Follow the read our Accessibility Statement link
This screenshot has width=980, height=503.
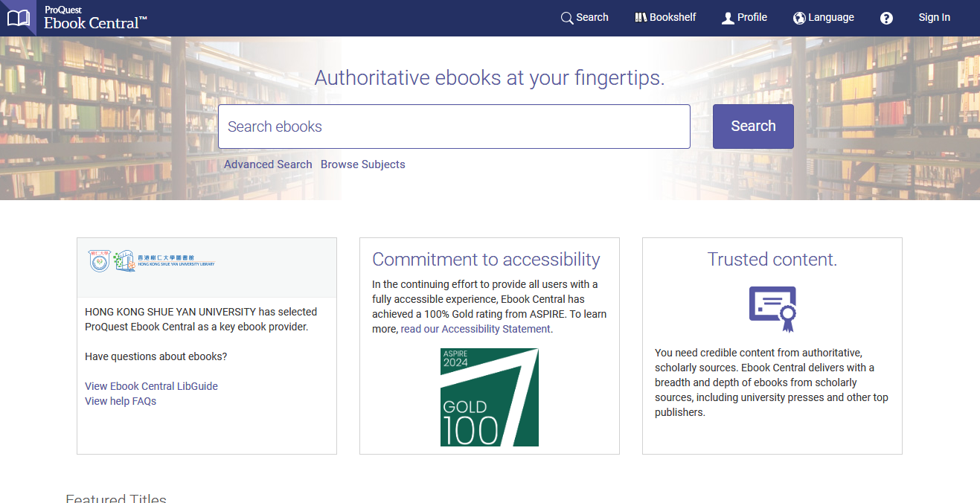[x=476, y=329]
